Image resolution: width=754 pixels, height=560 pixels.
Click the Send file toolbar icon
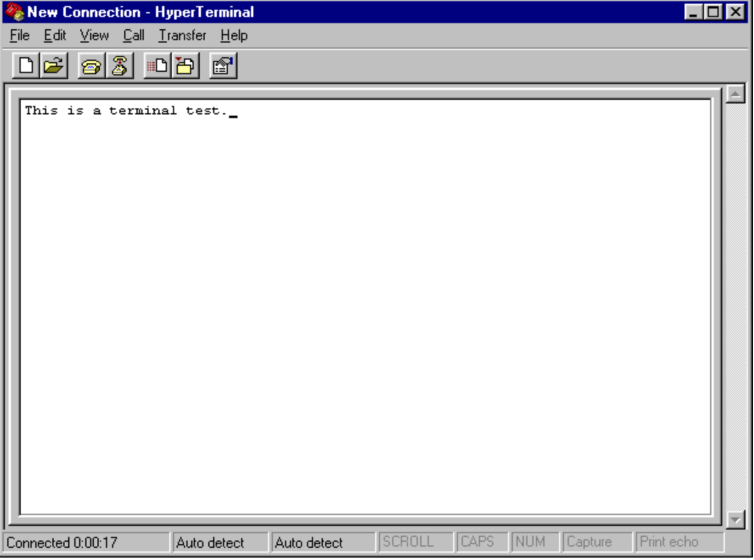pyautogui.click(x=158, y=66)
